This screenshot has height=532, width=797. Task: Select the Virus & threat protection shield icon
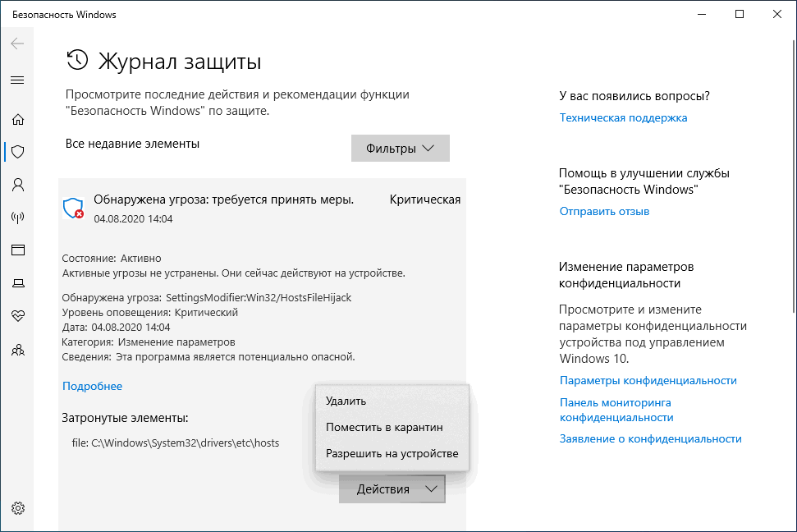[x=18, y=152]
